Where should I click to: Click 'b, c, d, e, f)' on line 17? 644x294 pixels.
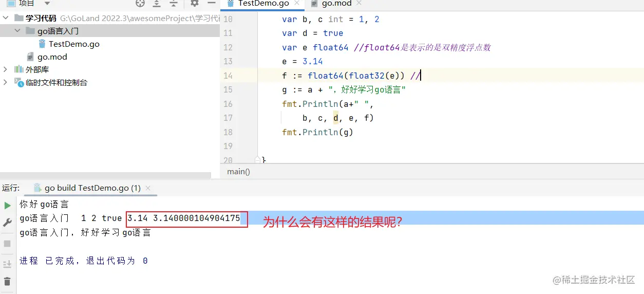pyautogui.click(x=338, y=118)
